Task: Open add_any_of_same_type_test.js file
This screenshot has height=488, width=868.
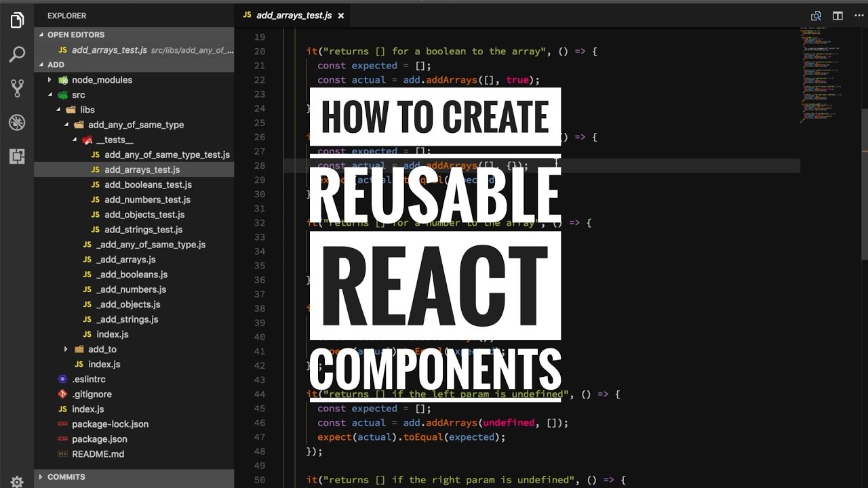Action: click(x=134, y=155)
